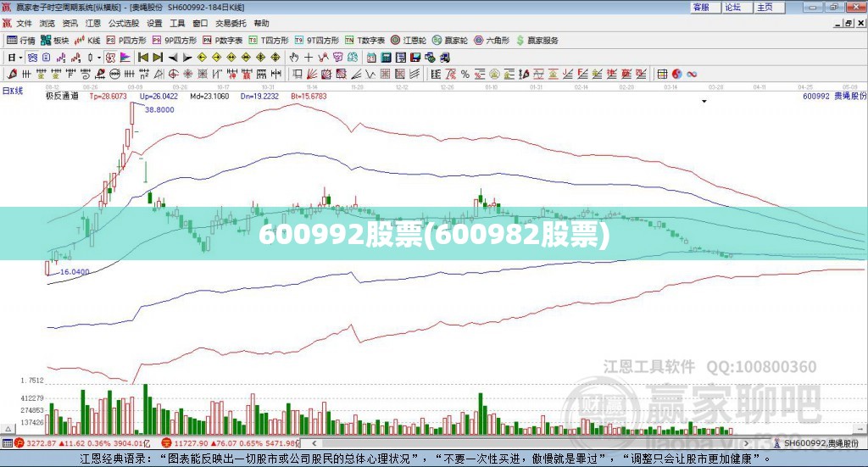Open the P四方形 tool

pos(126,41)
